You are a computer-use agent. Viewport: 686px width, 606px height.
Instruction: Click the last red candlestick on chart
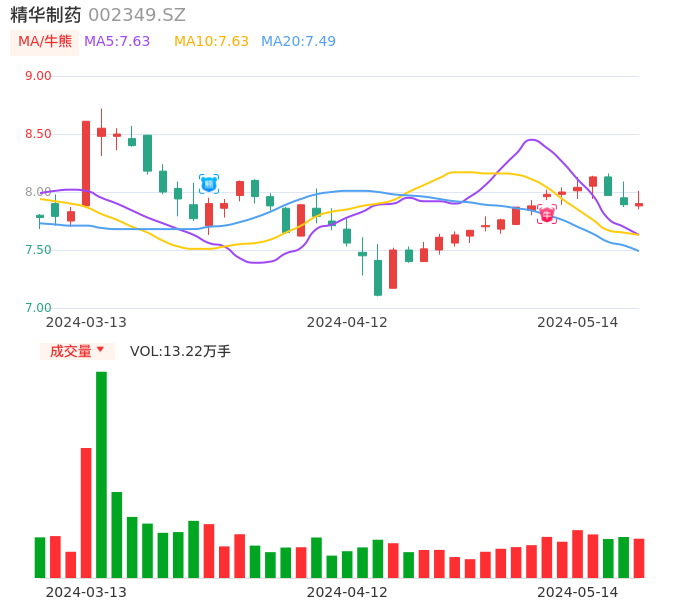pyautogui.click(x=639, y=205)
